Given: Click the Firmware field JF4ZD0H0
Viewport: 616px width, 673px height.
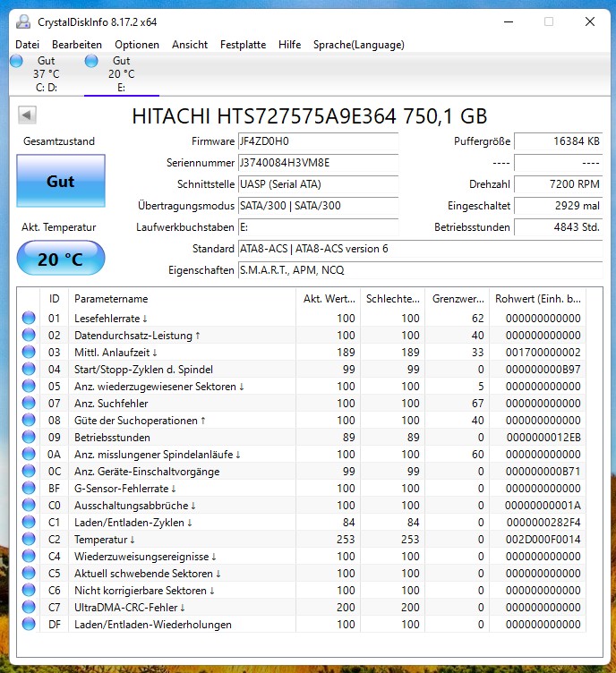Looking at the screenshot, I should [x=318, y=141].
